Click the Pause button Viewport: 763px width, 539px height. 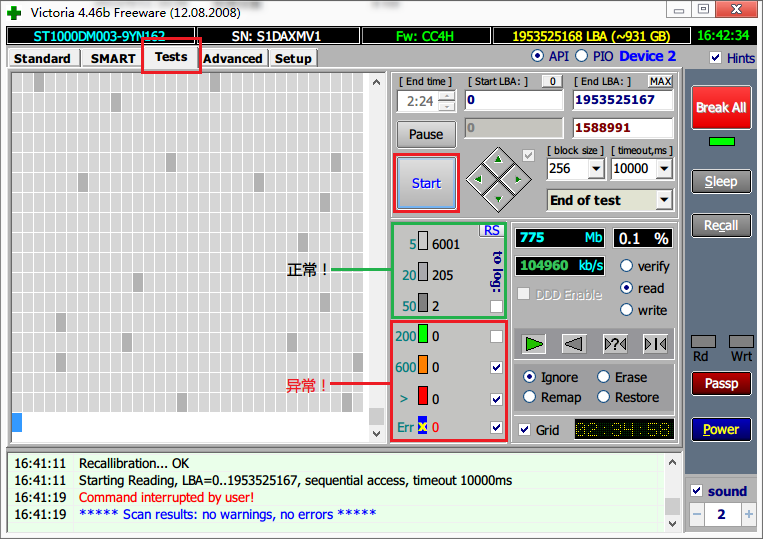click(426, 134)
